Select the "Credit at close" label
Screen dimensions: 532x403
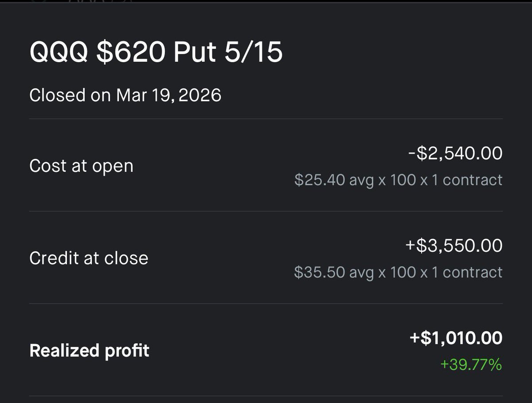coord(89,258)
